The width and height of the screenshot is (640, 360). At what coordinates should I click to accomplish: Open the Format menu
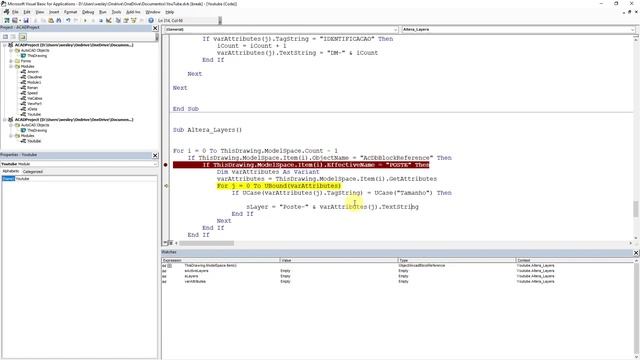click(71, 12)
